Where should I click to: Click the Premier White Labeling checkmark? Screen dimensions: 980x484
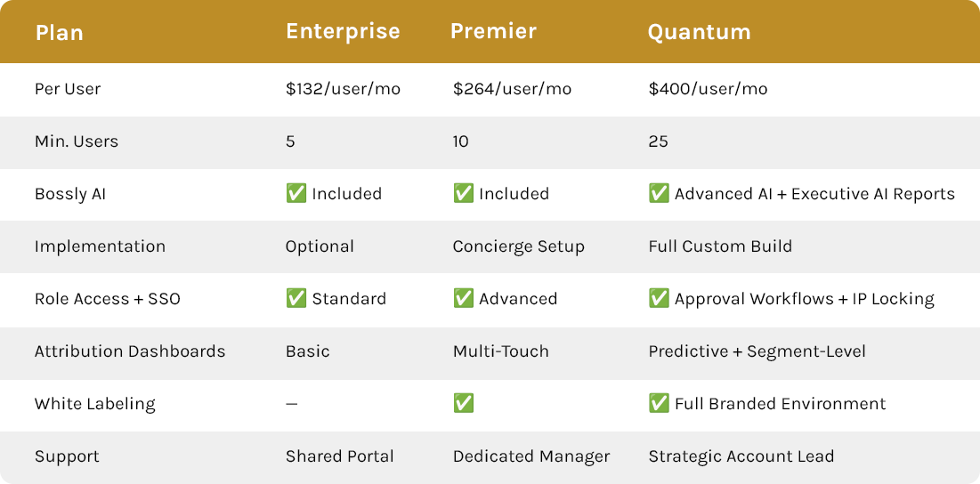[x=463, y=403]
